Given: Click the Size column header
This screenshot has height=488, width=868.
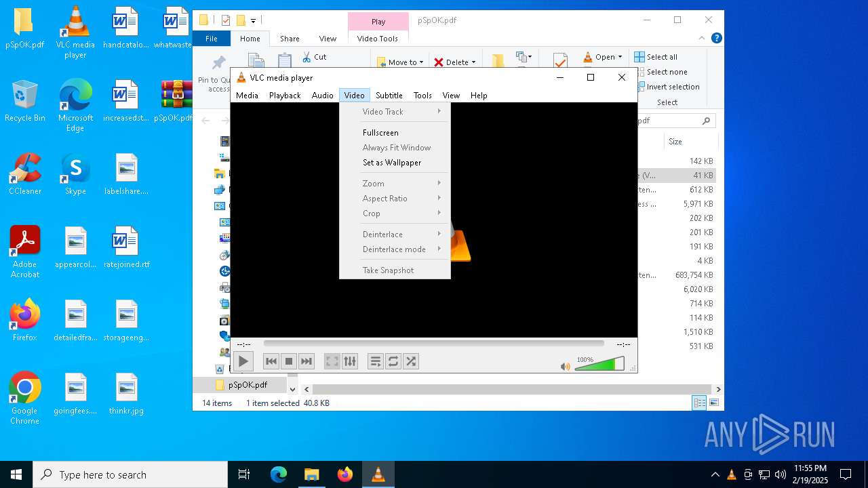Looking at the screenshot, I should click(691, 142).
